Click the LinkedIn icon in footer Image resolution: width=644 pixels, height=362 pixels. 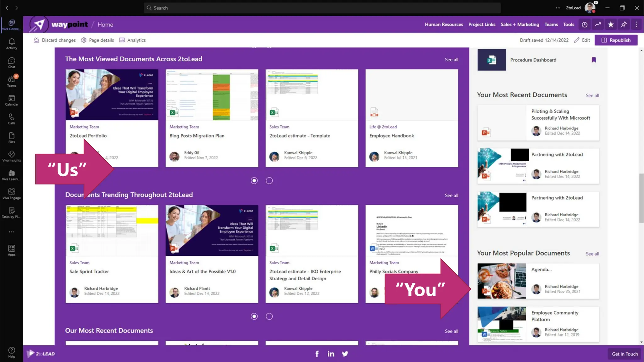click(x=331, y=354)
